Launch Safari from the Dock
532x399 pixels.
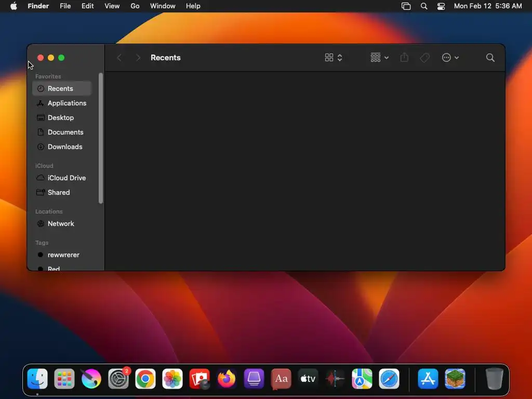(x=389, y=378)
